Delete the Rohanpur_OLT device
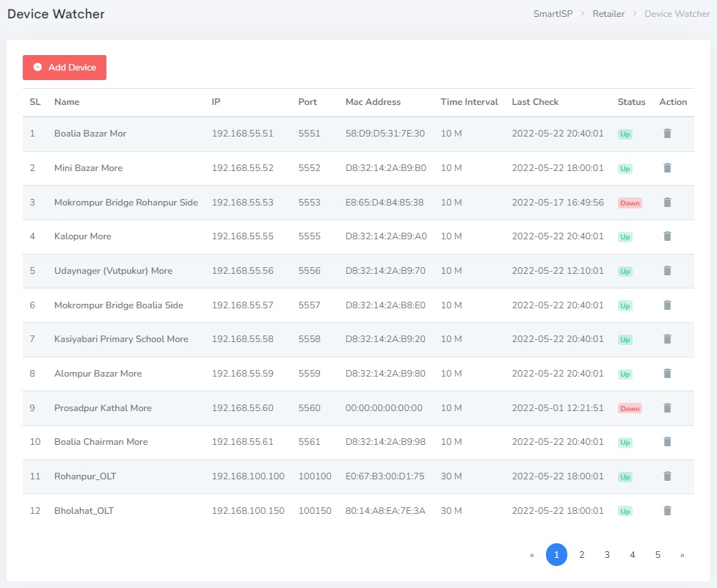The image size is (717, 588). 667,476
